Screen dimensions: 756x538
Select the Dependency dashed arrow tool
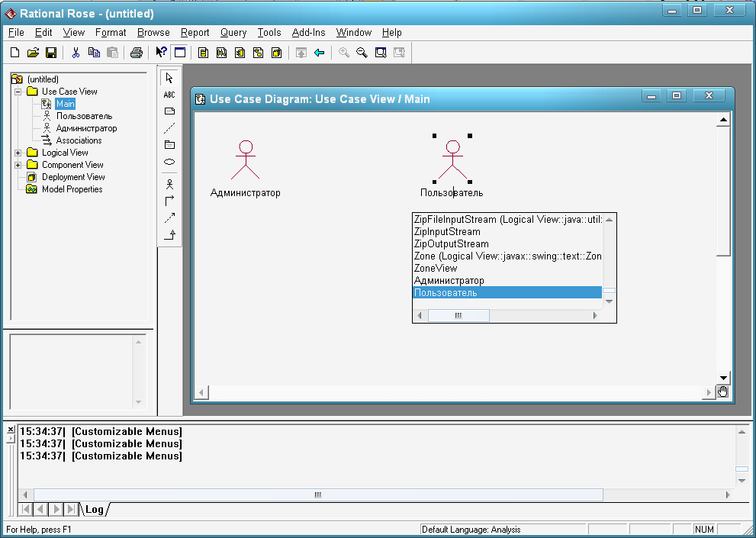coord(169,217)
